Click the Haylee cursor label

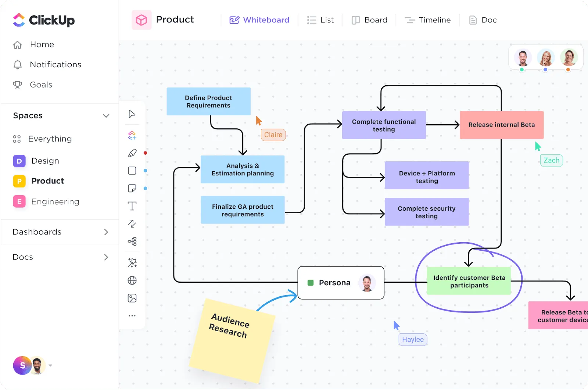click(413, 340)
